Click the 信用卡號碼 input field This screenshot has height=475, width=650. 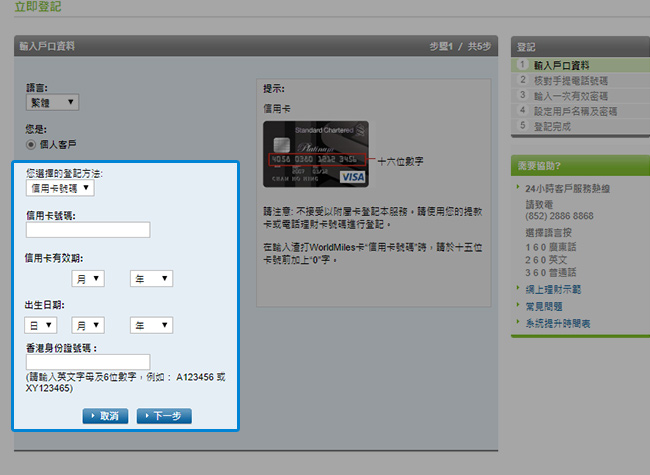[x=88, y=230]
